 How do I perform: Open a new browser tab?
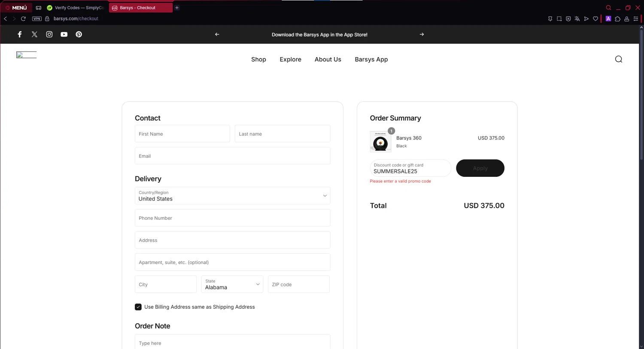177,8
